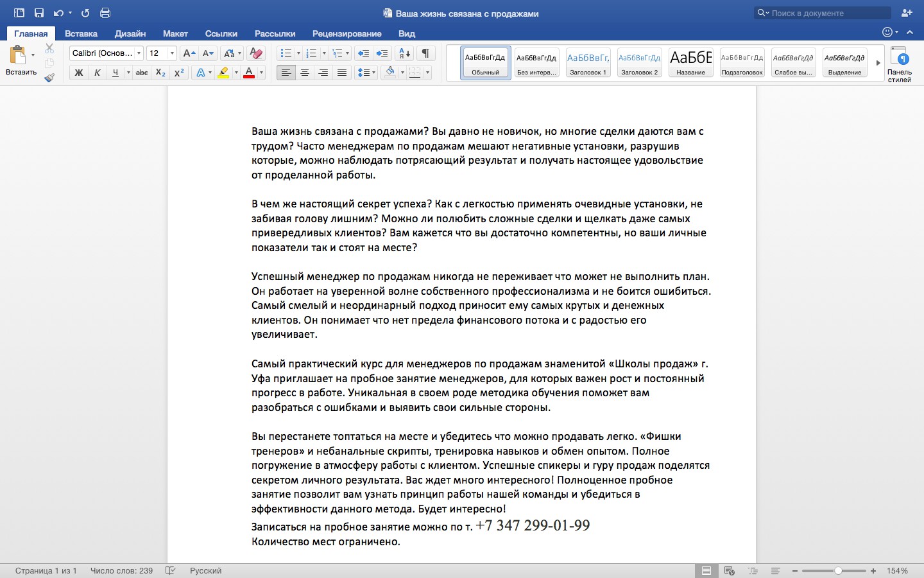This screenshot has height=578, width=924.
Task: Switch to the Вставка tab
Action: (81, 33)
